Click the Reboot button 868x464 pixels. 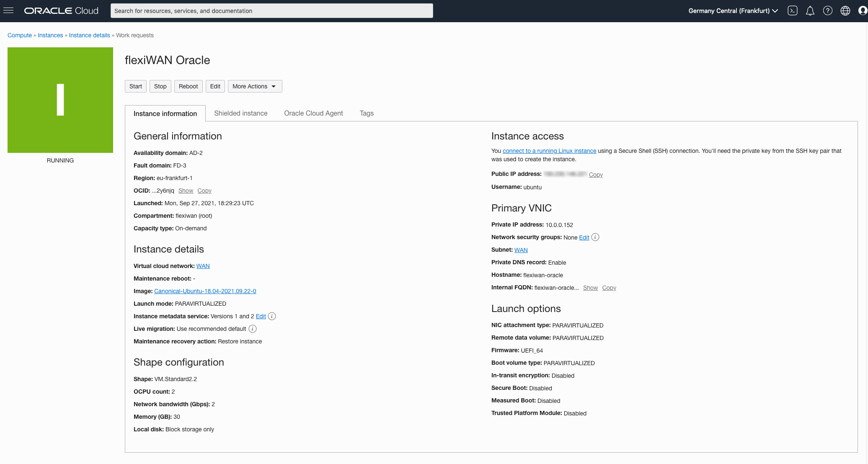pyautogui.click(x=188, y=86)
